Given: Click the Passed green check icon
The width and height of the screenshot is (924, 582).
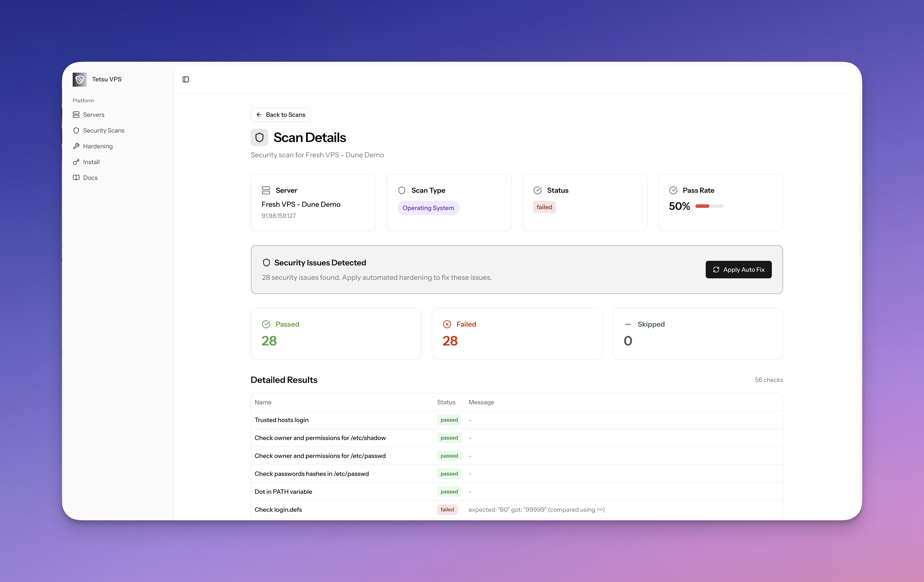Looking at the screenshot, I should (266, 324).
